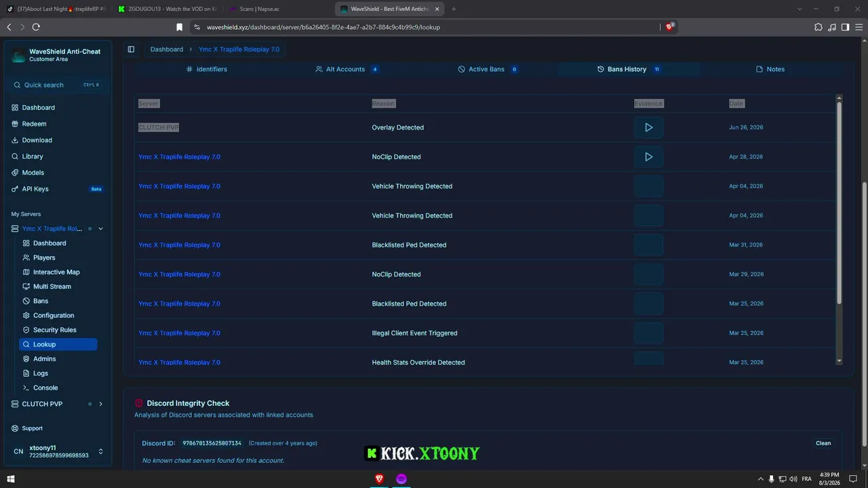This screenshot has width=868, height=488.
Task: Toggle the sidebar collapse icon beside Dashboard breadcrumb
Action: (131, 49)
